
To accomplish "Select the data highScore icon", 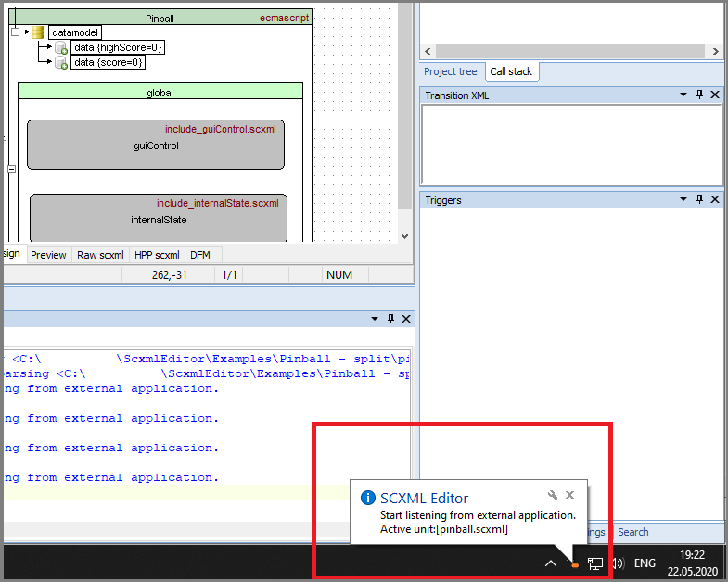I will 61,48.
